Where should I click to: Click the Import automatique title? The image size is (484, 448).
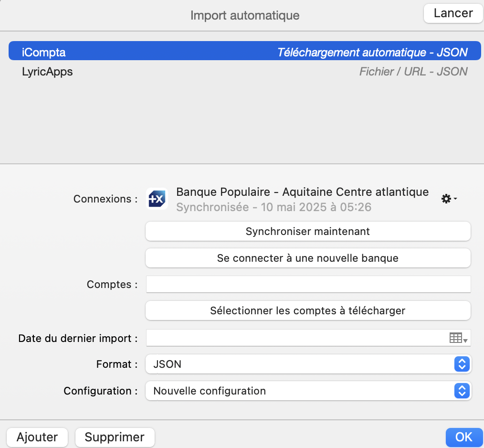[245, 15]
